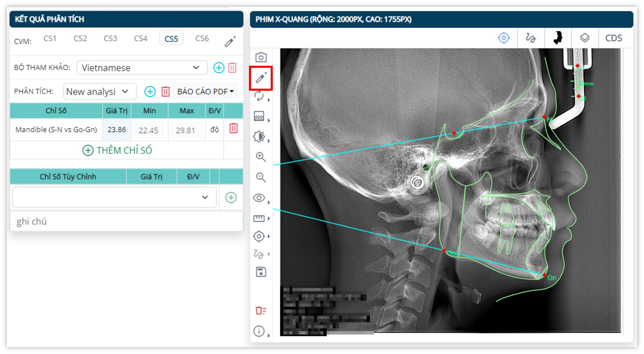This screenshot has width=644, height=354.
Task: Select the pencil landmark edit tool in the left toolbar
Action: click(x=261, y=78)
